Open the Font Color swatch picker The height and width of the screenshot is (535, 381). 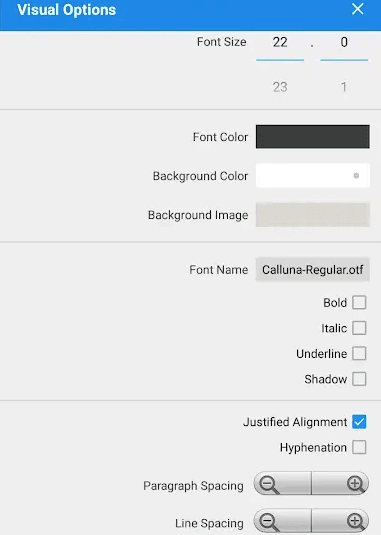click(x=312, y=137)
